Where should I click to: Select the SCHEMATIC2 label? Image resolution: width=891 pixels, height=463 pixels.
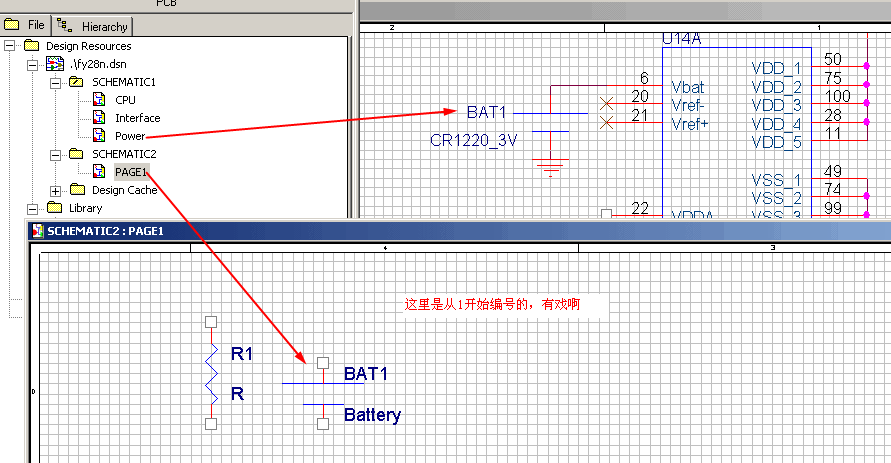pyautogui.click(x=124, y=154)
